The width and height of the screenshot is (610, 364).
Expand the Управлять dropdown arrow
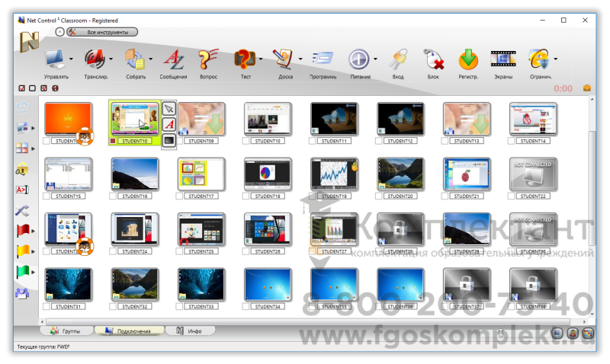click(72, 59)
